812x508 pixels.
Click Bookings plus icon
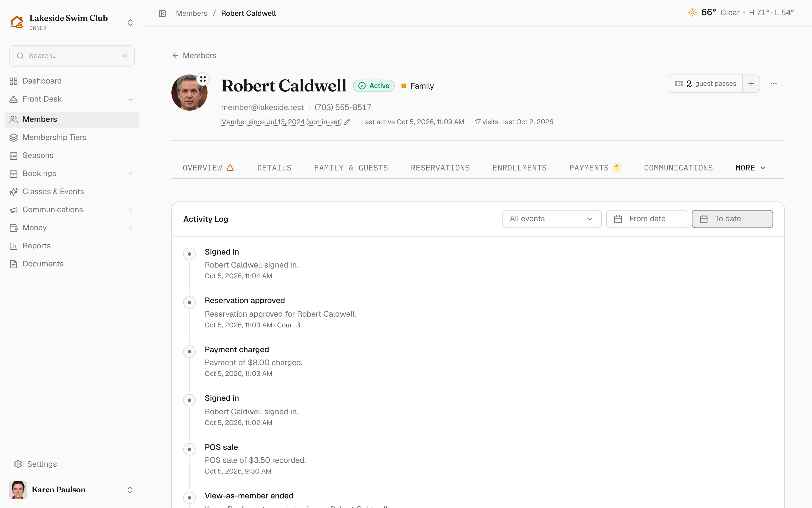pos(131,174)
